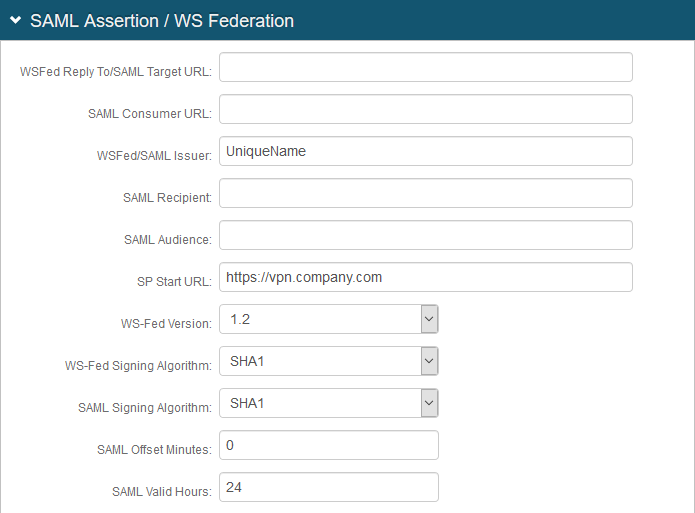The image size is (695, 513).
Task: Click the SAML Offset Minutes input
Action: point(328,445)
